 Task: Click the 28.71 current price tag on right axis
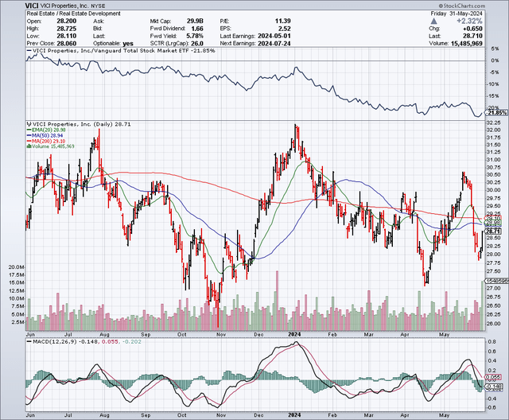pyautogui.click(x=495, y=231)
